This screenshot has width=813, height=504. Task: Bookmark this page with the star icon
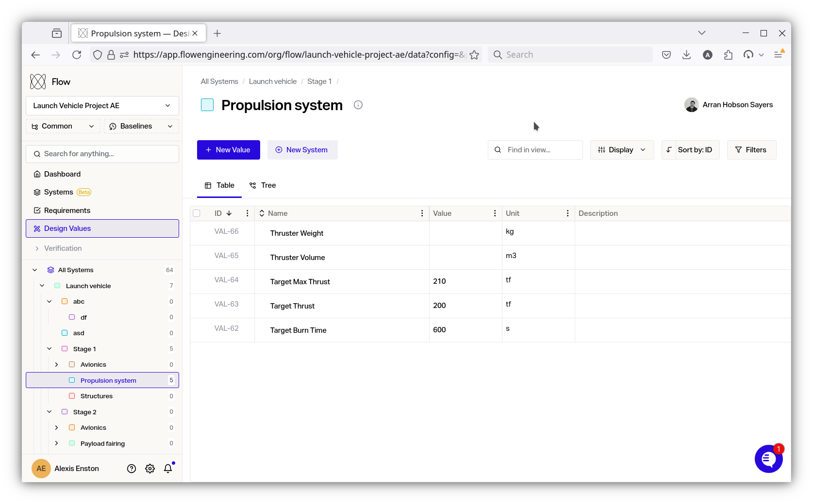474,55
